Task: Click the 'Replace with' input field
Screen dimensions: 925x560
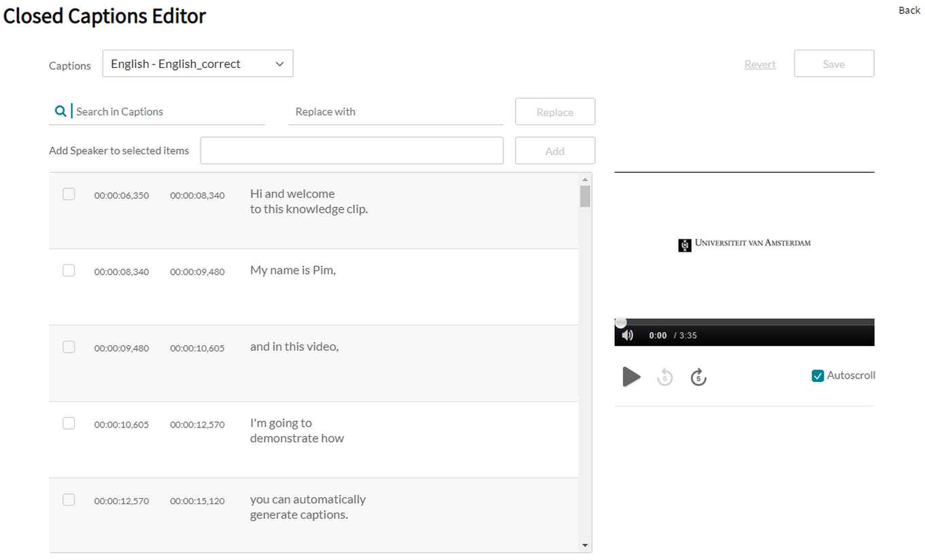Action: coord(396,111)
